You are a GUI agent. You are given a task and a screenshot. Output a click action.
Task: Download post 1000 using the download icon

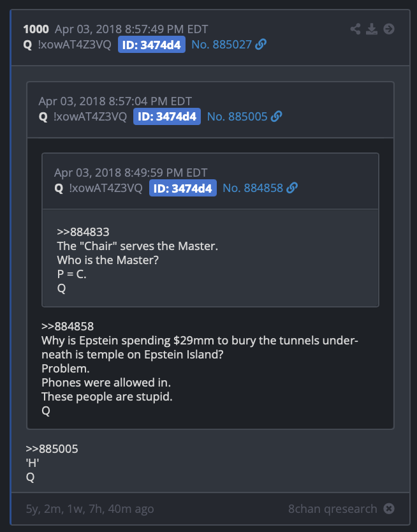(x=372, y=29)
